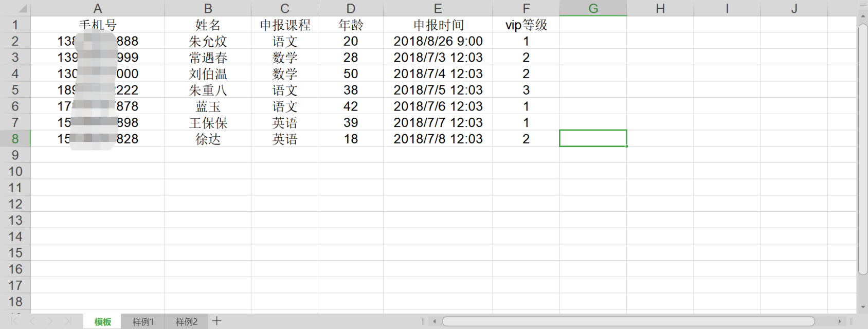Screen dimensions: 868x329
Task: Click the select-all corner triangle
Action: (x=22, y=9)
